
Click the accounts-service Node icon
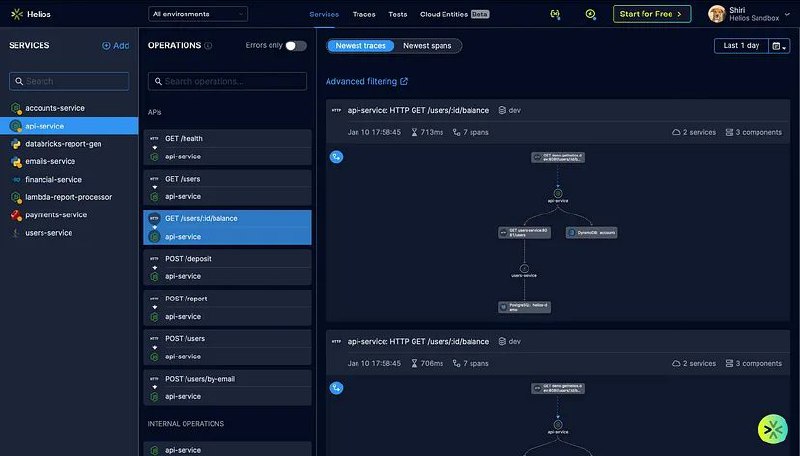[x=16, y=108]
